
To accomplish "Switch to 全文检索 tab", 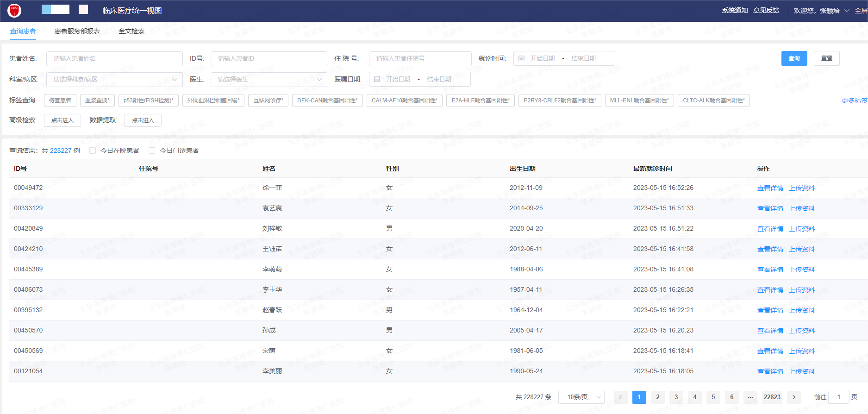I will pos(131,31).
